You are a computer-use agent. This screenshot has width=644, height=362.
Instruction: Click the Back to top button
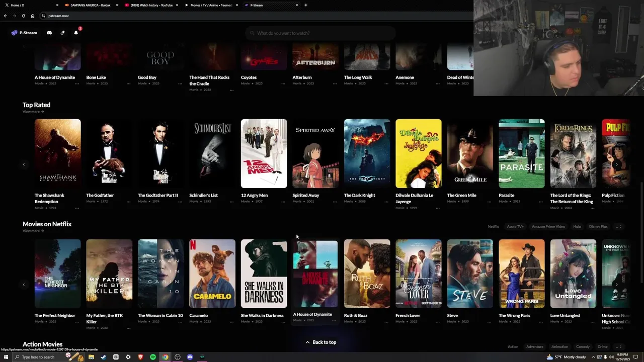pos(321,342)
